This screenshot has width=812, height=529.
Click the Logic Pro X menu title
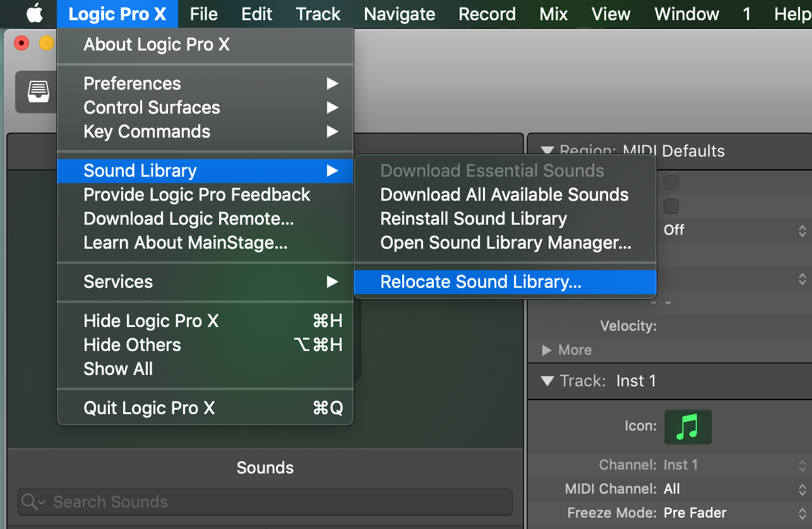[117, 14]
